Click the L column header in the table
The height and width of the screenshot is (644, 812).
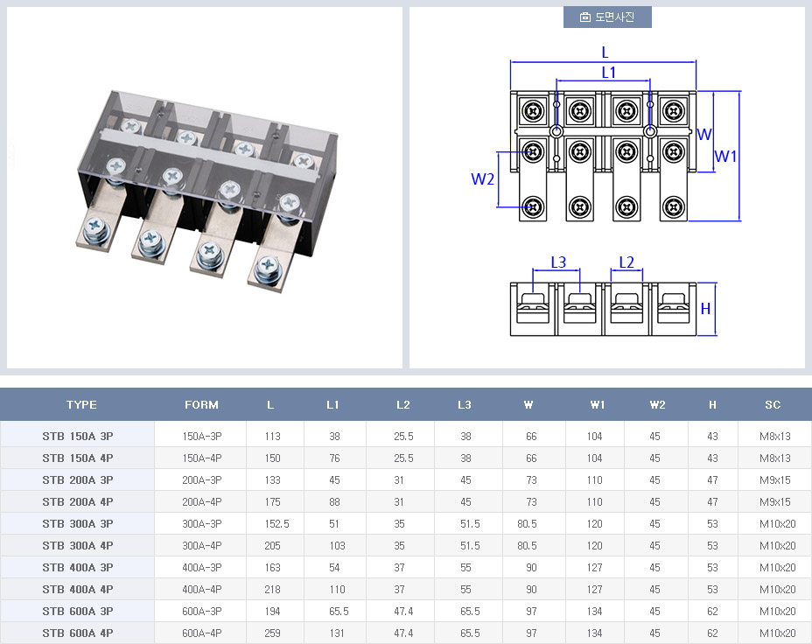(x=270, y=405)
